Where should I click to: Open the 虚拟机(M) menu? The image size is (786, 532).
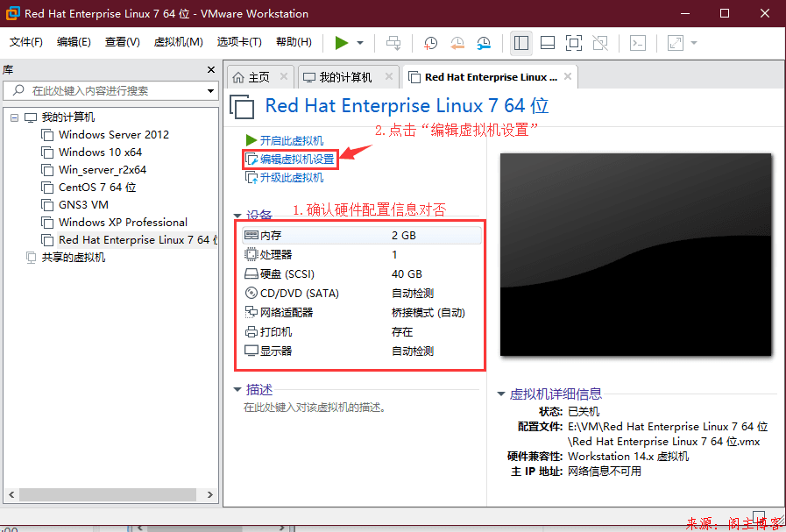(x=179, y=42)
